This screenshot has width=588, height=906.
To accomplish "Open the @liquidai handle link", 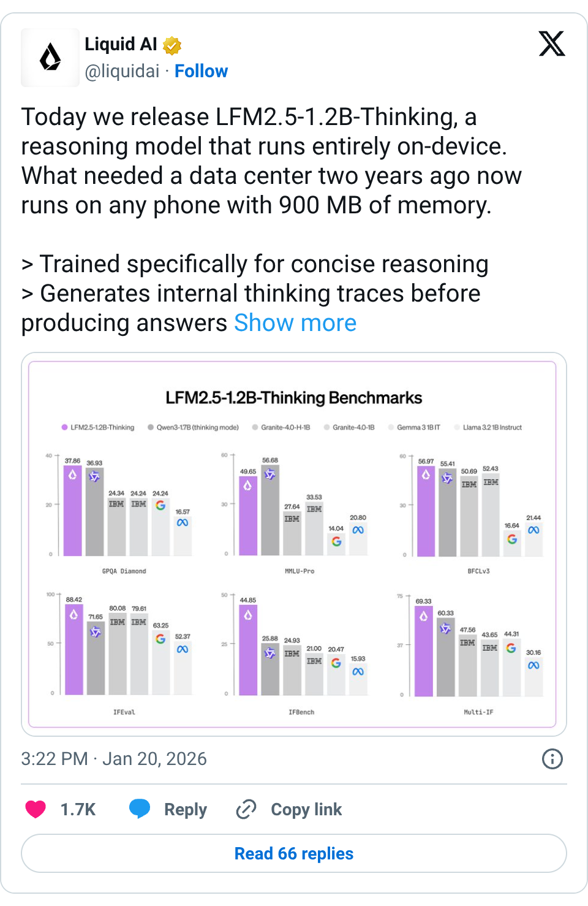I will [x=122, y=71].
